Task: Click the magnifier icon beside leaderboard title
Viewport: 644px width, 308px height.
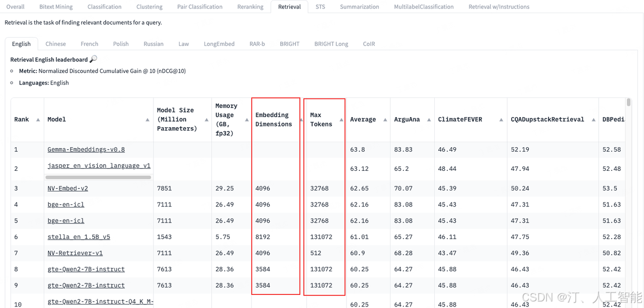Action: point(93,59)
